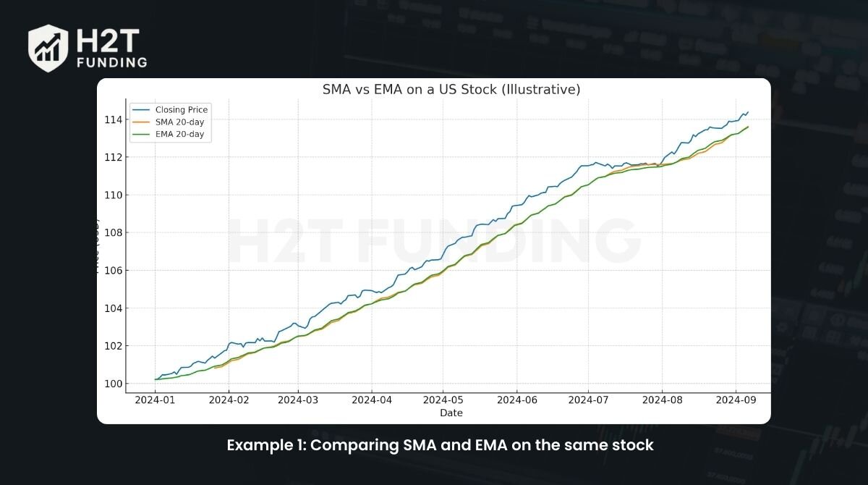Click the green EMA 20-day legend line
Screen dimensions: 868x485
pos(141,134)
